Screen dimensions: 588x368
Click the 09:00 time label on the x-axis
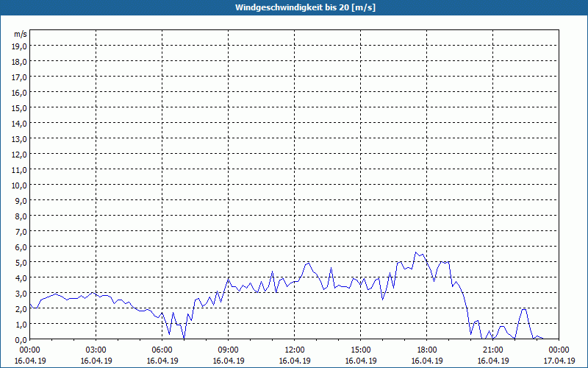click(229, 350)
